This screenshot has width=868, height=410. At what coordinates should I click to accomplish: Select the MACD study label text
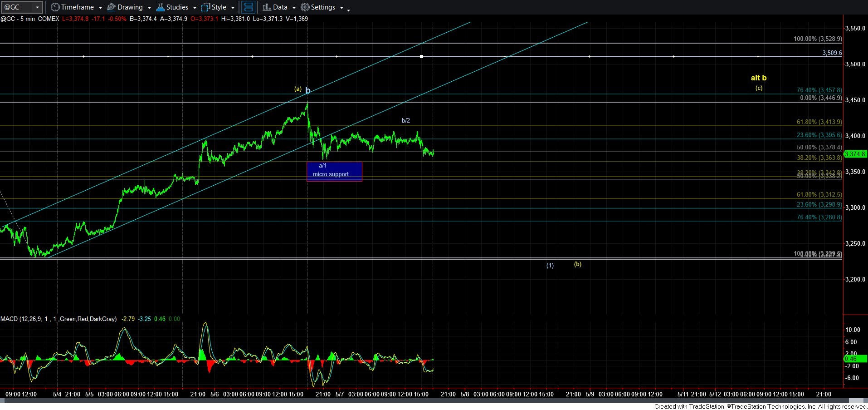[58, 319]
